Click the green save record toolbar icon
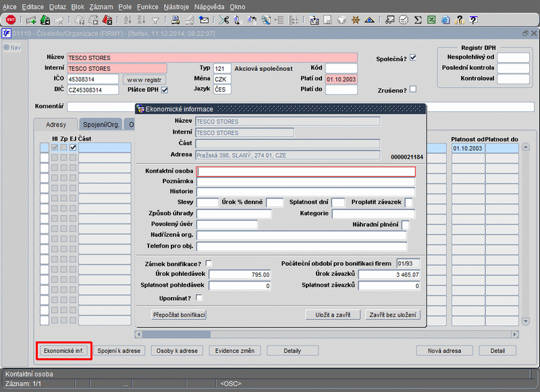Screen dimensions: 540x392 pyautogui.click(x=45, y=20)
